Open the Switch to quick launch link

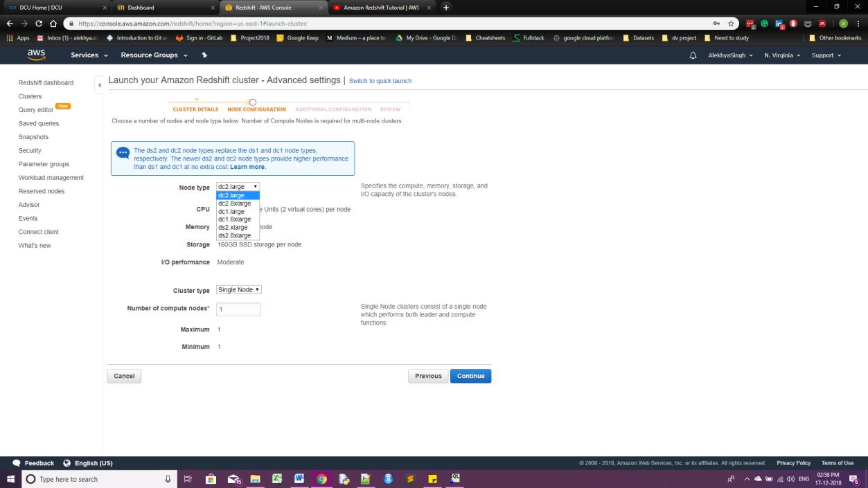382,81
